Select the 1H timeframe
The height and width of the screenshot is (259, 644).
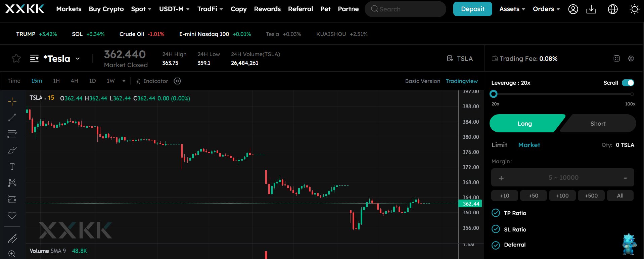pos(56,81)
